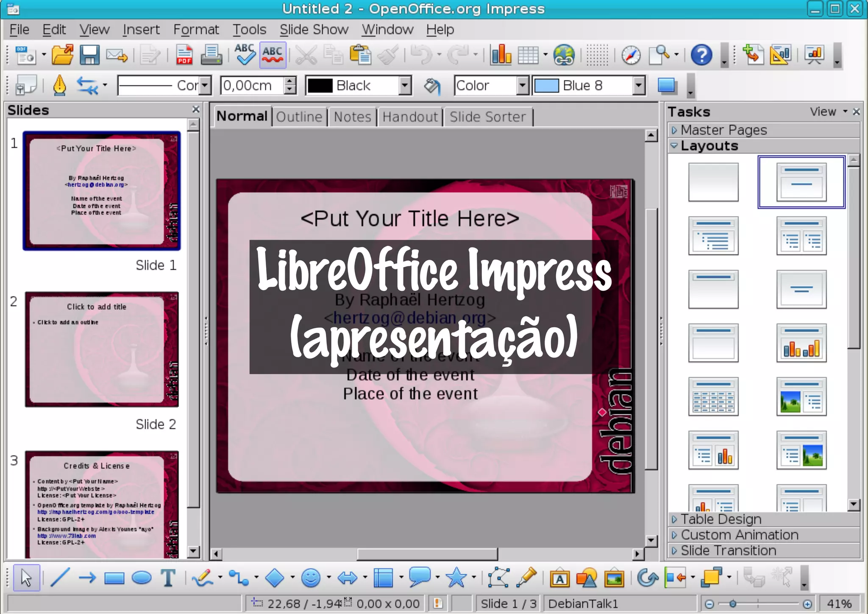
Task: Select the Callouts speech bubble tool
Action: point(420,578)
